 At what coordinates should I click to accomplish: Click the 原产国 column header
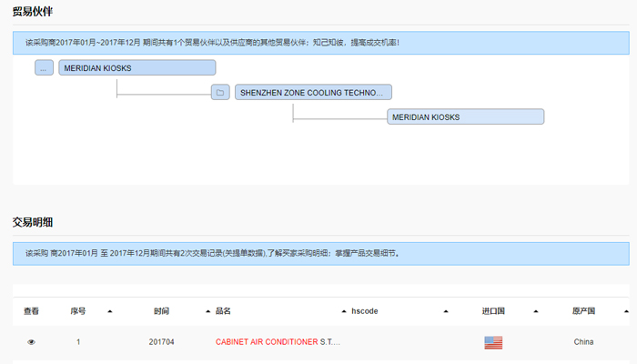click(x=583, y=311)
